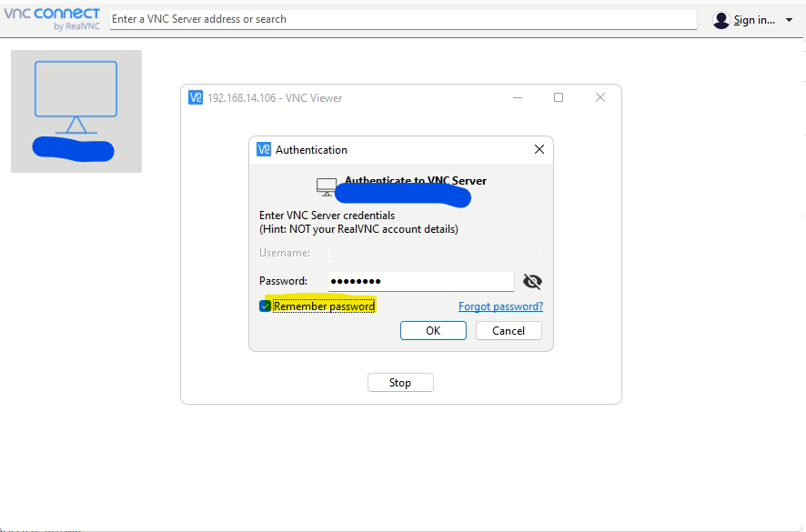Cancel the authentication prompt
This screenshot has width=806, height=532.
509,331
